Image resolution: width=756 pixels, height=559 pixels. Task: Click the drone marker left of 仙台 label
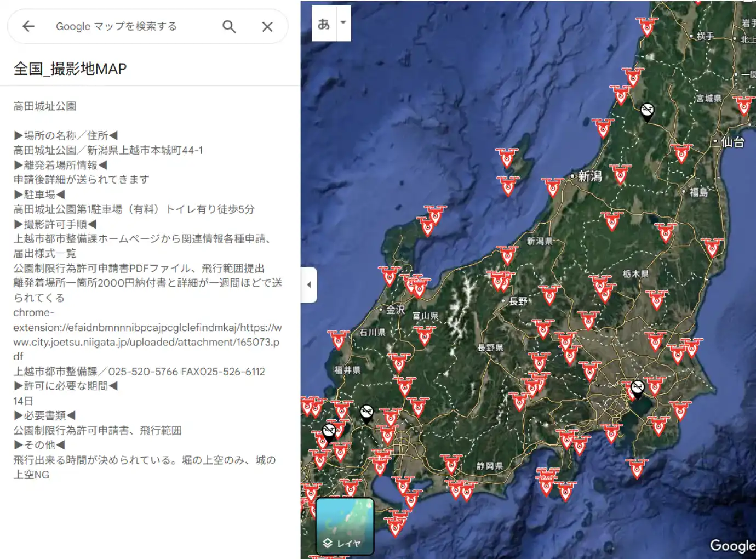pyautogui.click(x=681, y=153)
